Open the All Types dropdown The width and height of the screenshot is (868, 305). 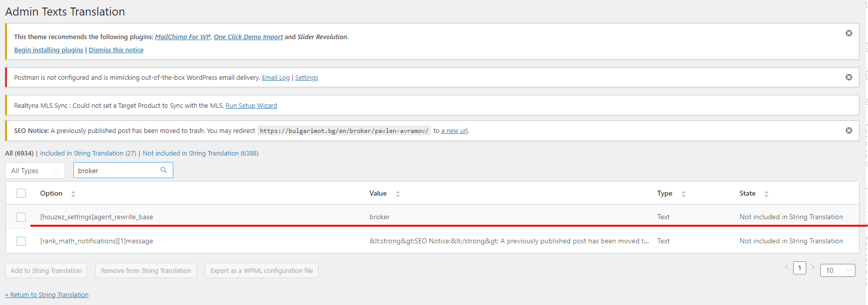click(x=35, y=171)
